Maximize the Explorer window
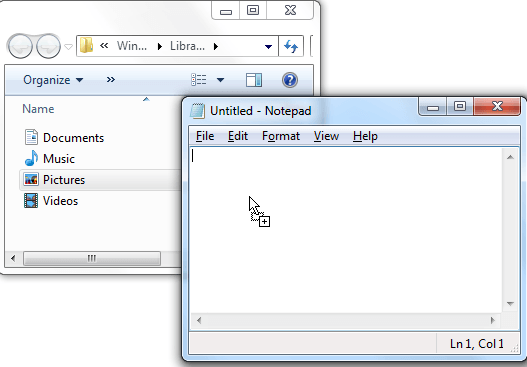 (253, 10)
